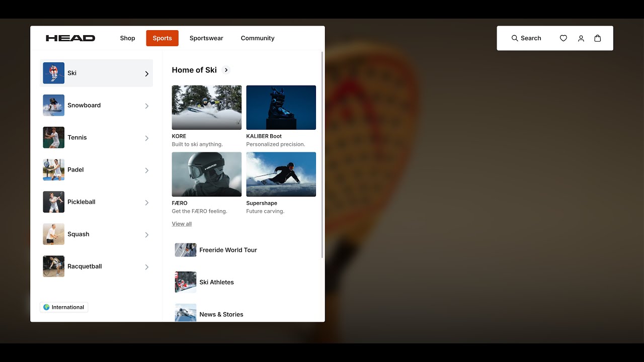Viewport: 644px width, 362px height.
Task: Click the Tennis sport thumbnail icon
Action: point(53,137)
